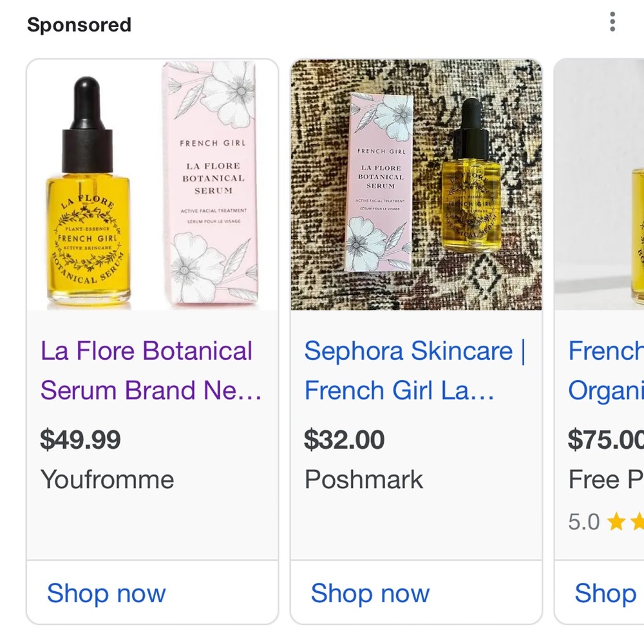Click the $75.00 price on the third card
The image size is (644, 644).
click(605, 440)
